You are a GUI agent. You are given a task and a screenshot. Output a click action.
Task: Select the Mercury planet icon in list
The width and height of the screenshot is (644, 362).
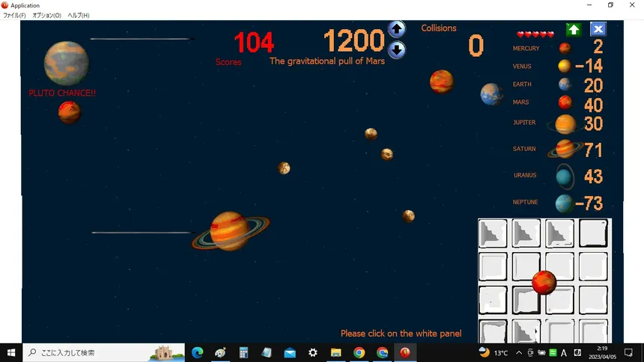coord(565,49)
